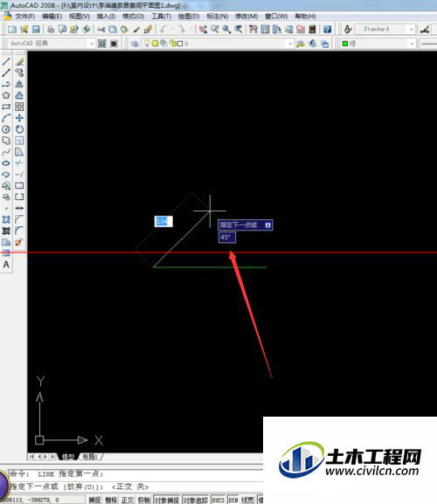The width and height of the screenshot is (437, 504).
Task: Select the Copy object tool
Action: (x=19, y=73)
